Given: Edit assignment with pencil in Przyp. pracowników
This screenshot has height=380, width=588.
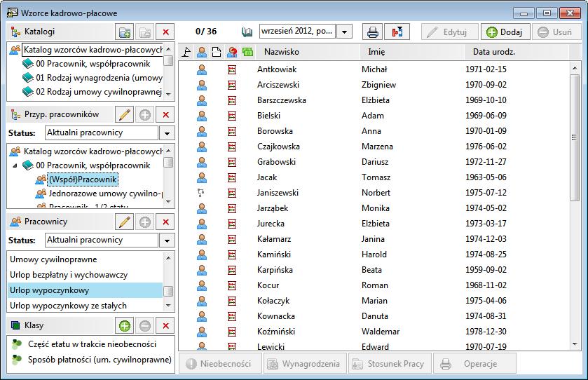Looking at the screenshot, I should [x=125, y=115].
